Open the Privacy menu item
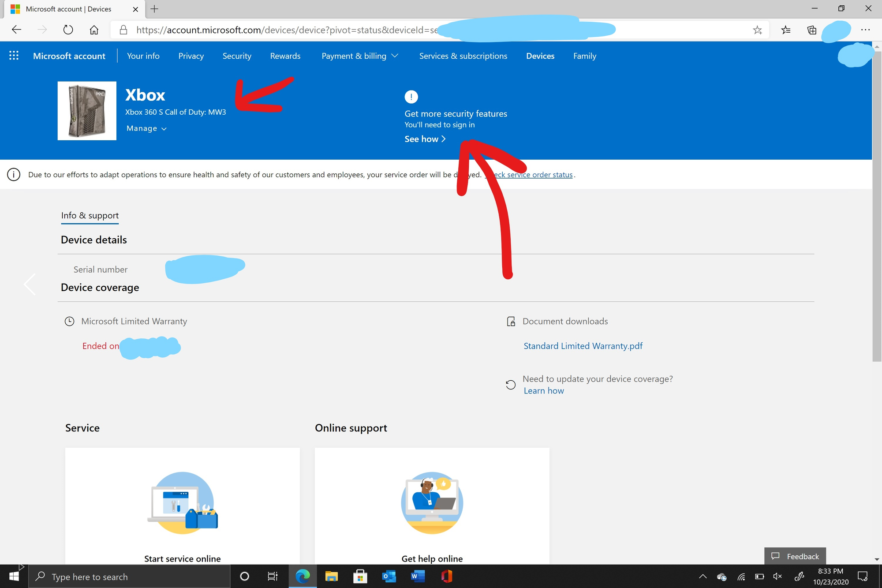This screenshot has height=588, width=882. pos(191,56)
